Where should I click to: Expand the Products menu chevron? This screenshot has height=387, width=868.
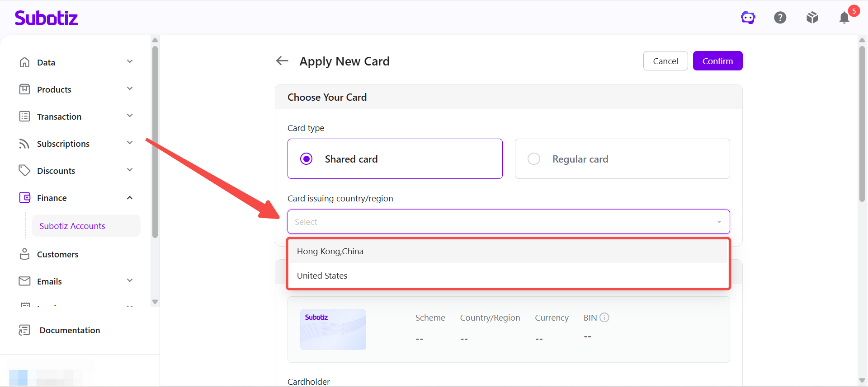[130, 89]
